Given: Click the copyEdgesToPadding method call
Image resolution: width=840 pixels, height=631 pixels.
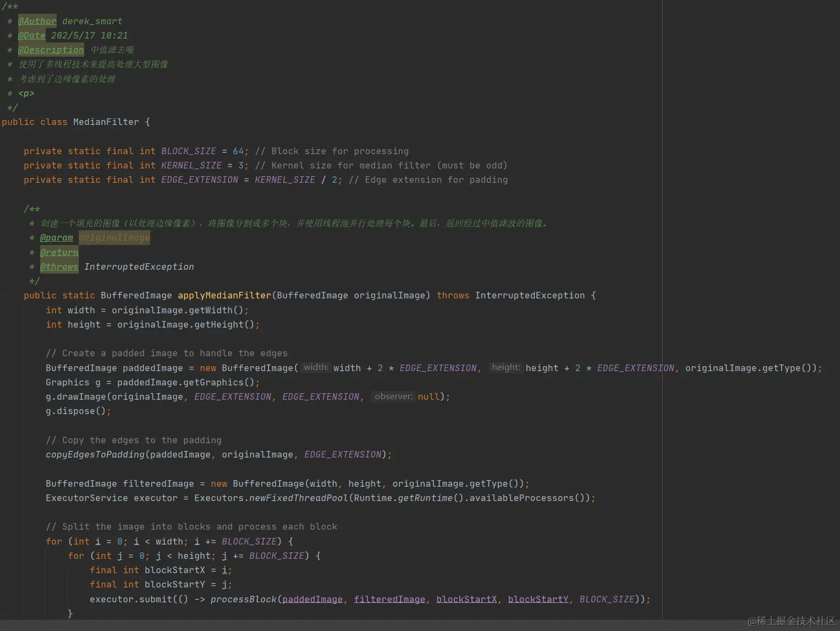Looking at the screenshot, I should click(x=95, y=454).
